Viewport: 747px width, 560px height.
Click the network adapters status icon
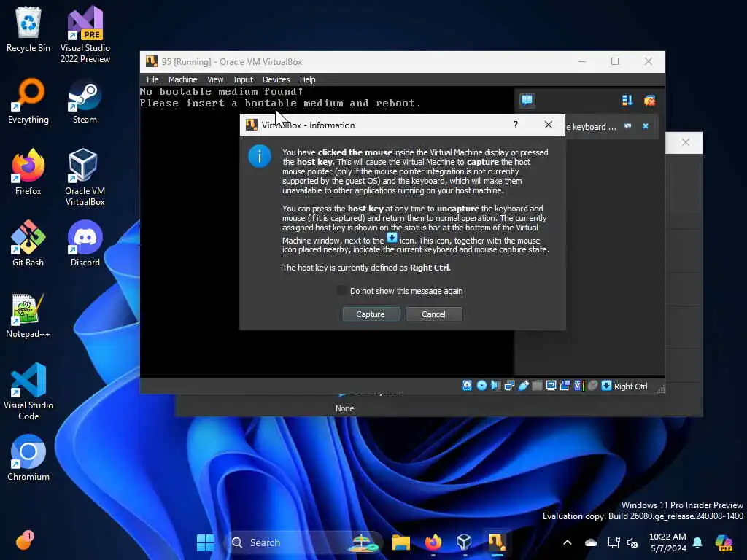[509, 386]
